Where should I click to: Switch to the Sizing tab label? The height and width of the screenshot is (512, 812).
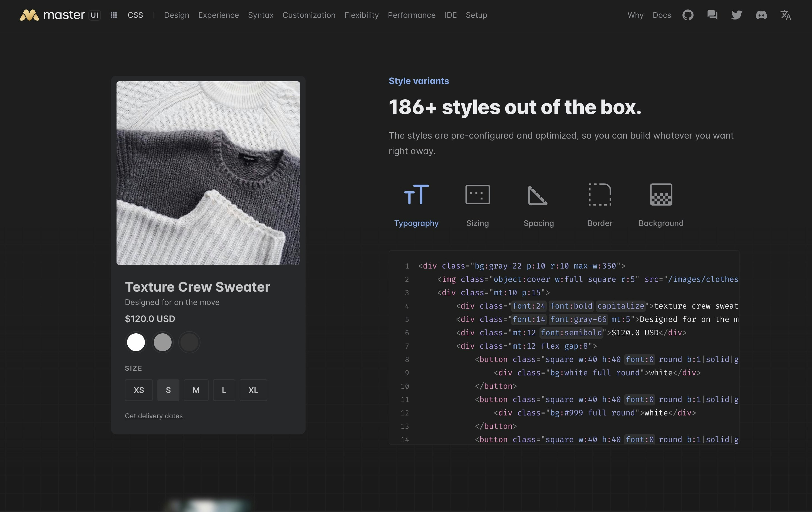pos(477,223)
